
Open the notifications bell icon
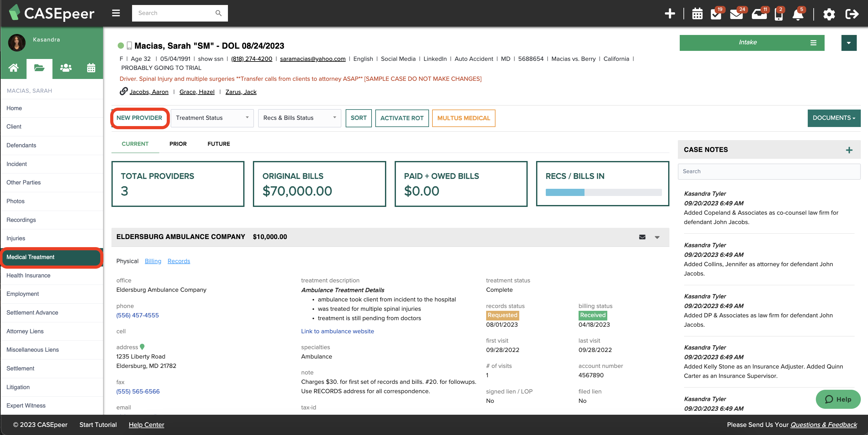point(798,14)
